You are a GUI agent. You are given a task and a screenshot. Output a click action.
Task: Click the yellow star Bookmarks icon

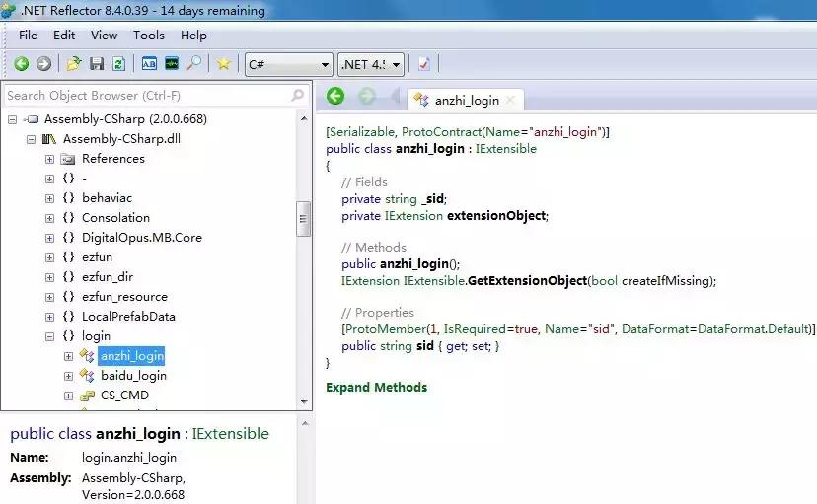(x=224, y=64)
